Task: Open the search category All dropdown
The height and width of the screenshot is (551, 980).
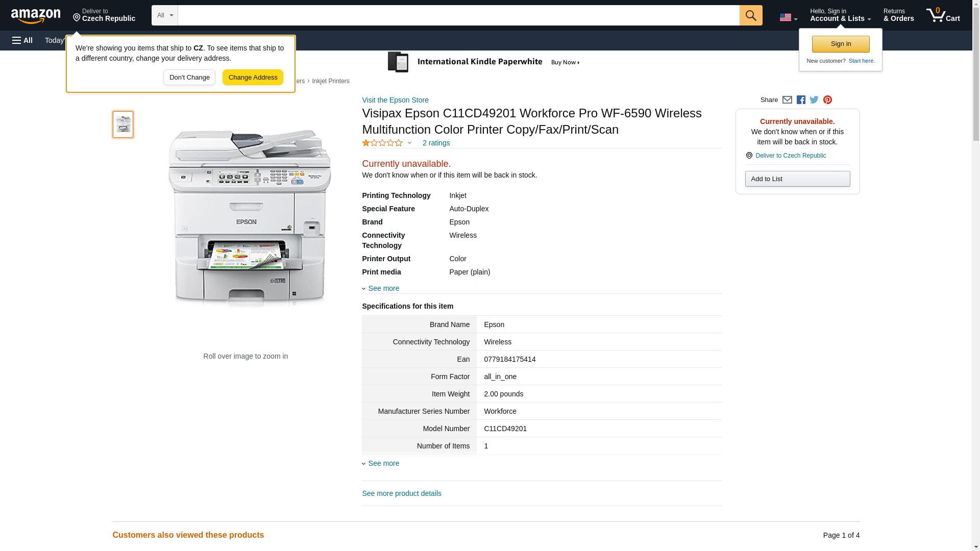Action: (164, 15)
